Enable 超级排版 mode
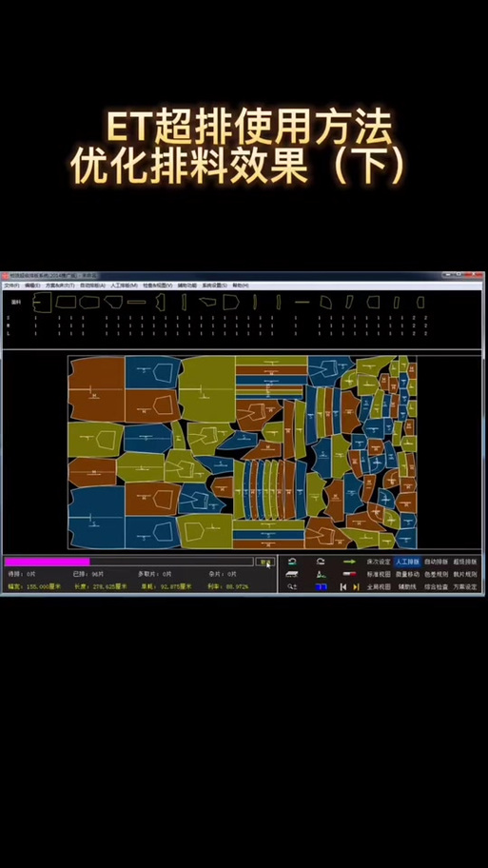Screen dimensions: 488x868 point(465,562)
